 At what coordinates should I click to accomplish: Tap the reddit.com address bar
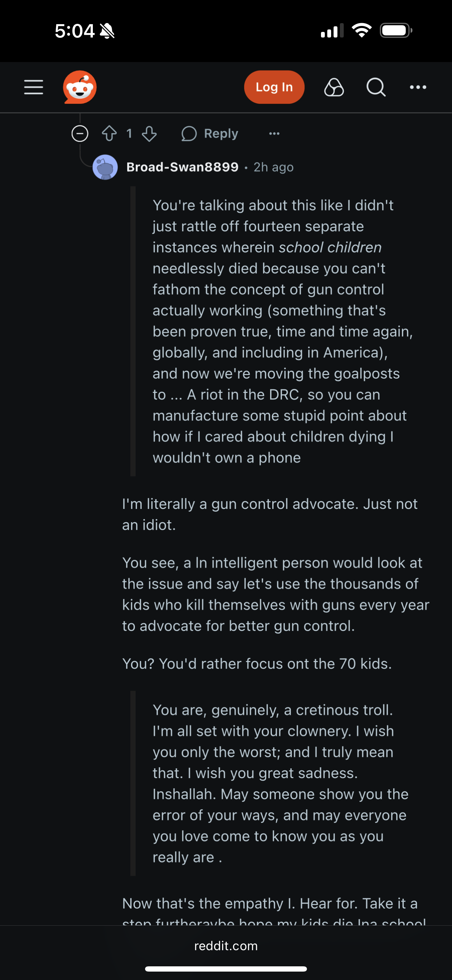pos(226,946)
